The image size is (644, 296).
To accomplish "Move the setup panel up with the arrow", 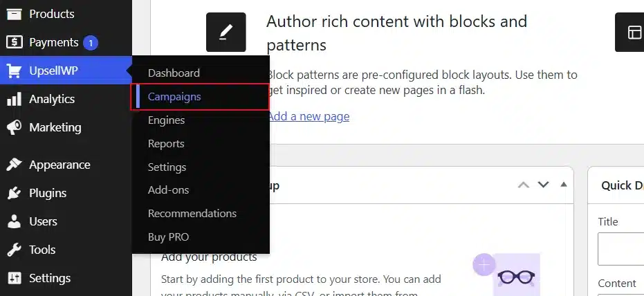I will click(523, 185).
